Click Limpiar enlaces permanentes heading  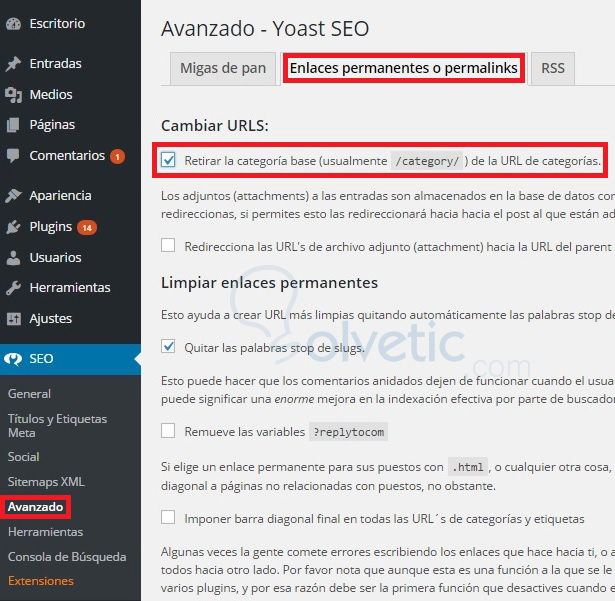(269, 283)
